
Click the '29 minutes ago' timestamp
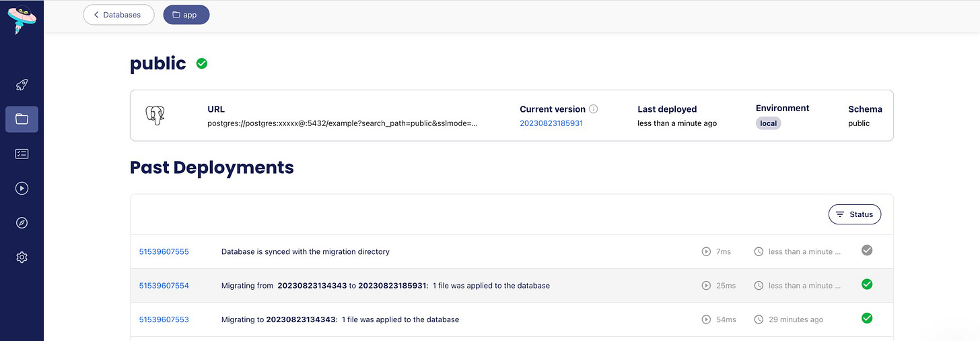point(796,319)
